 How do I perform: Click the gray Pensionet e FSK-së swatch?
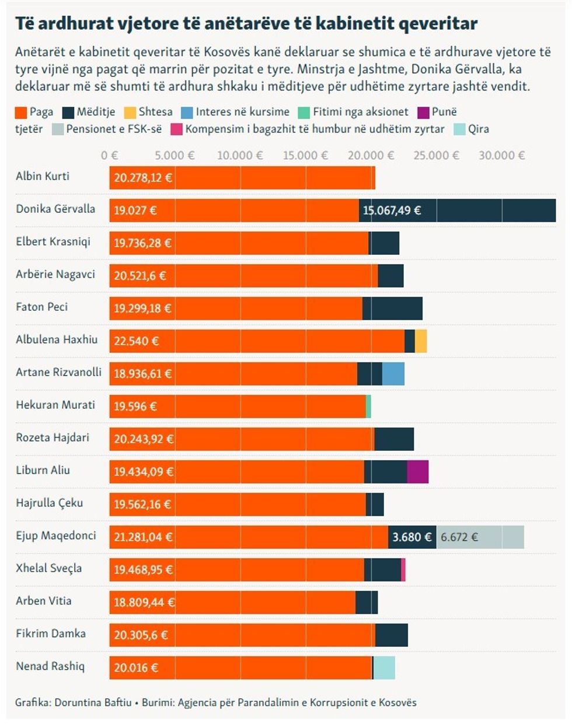point(58,129)
